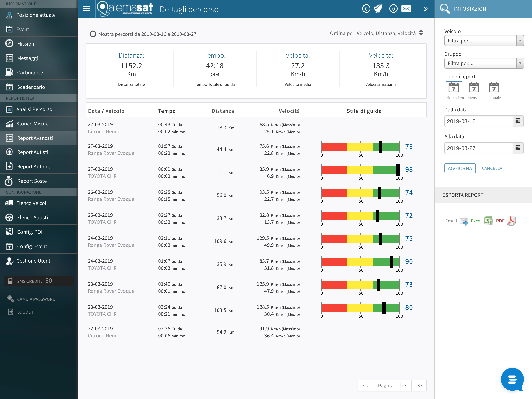The height and width of the screenshot is (399, 532).
Task: Click the Alla data input field
Action: (478, 148)
